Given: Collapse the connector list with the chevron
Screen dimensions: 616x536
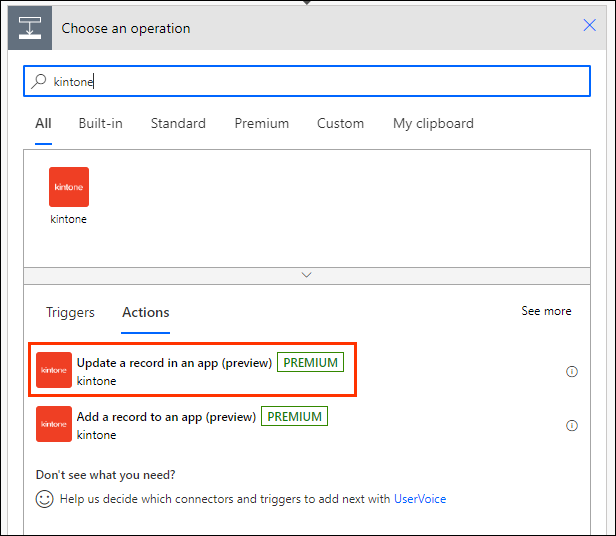Looking at the screenshot, I should [307, 275].
